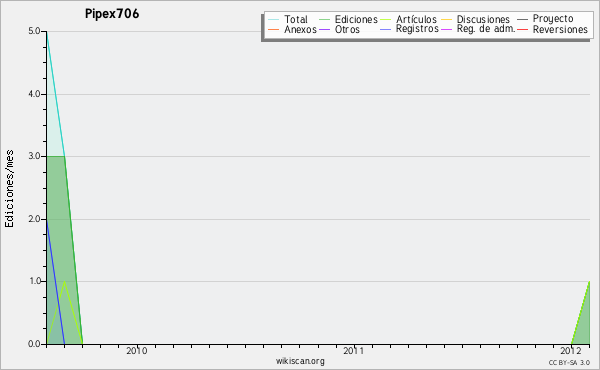
Task: Click the Ediciones legend label
Action: (356, 19)
